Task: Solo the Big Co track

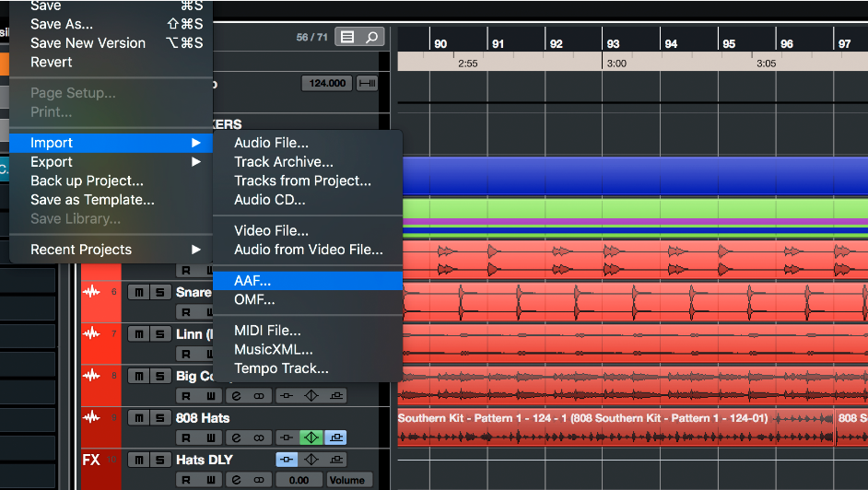Action: (160, 376)
